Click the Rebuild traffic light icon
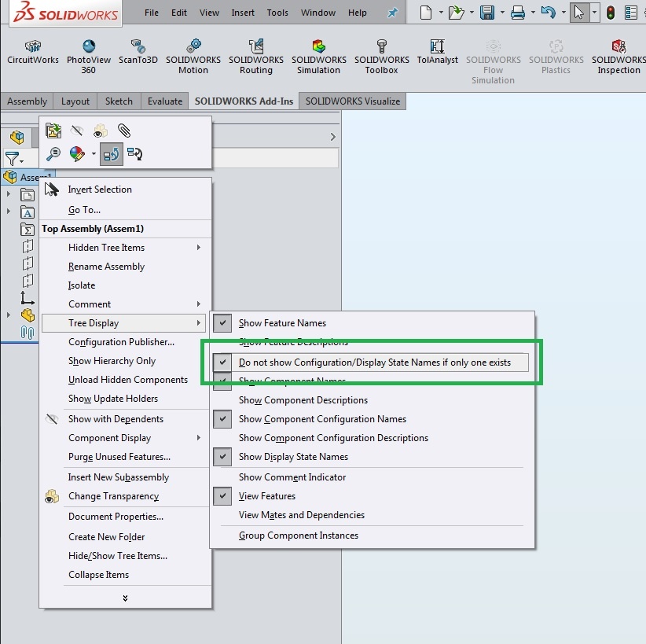 [x=611, y=13]
